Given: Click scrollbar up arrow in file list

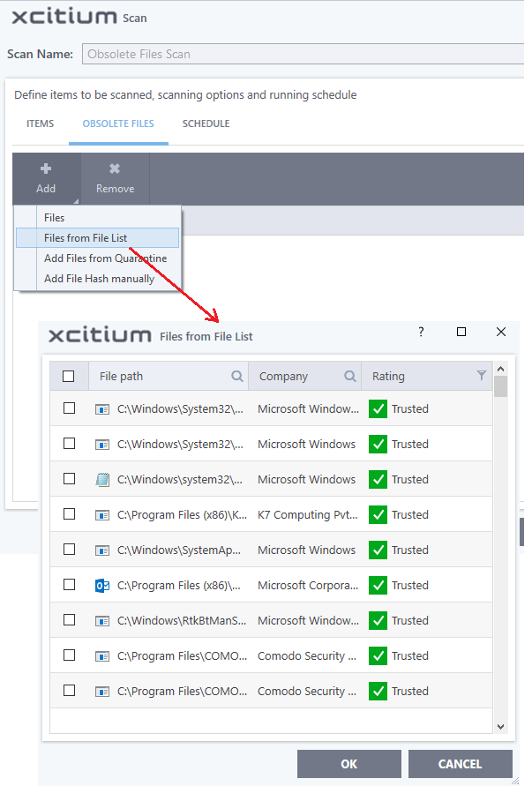Looking at the screenshot, I should click(x=500, y=369).
